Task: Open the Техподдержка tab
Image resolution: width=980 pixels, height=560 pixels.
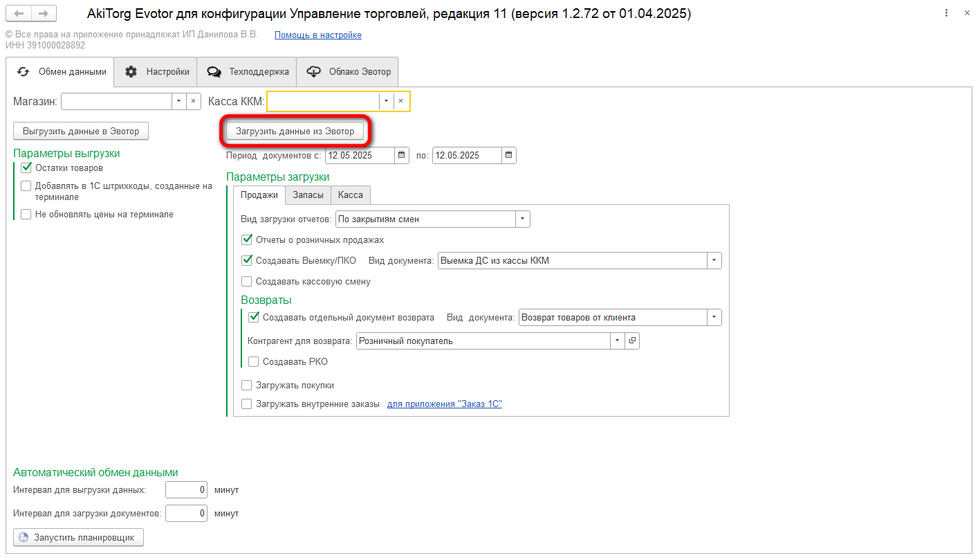Action: coord(247,72)
